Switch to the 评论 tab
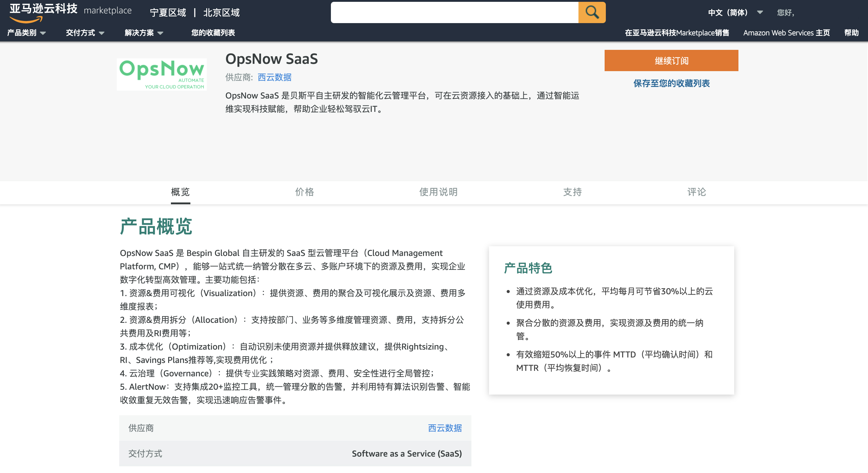868x473 pixels. pyautogui.click(x=696, y=192)
